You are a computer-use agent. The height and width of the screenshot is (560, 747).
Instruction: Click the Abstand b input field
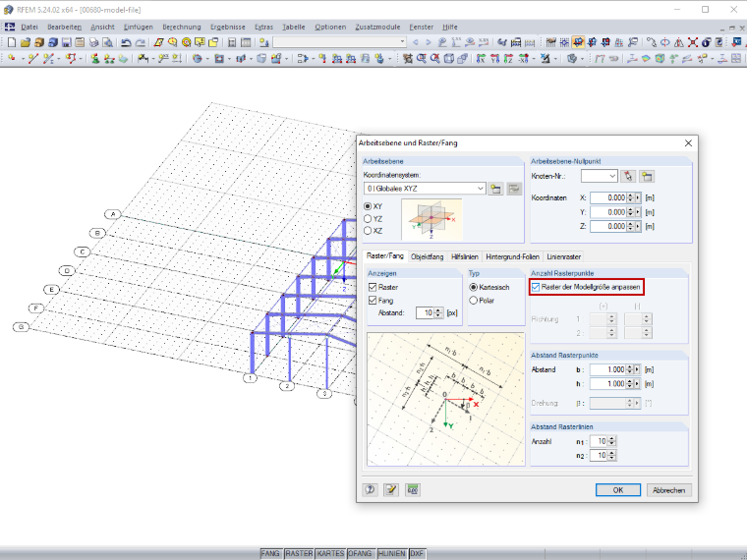click(x=607, y=369)
